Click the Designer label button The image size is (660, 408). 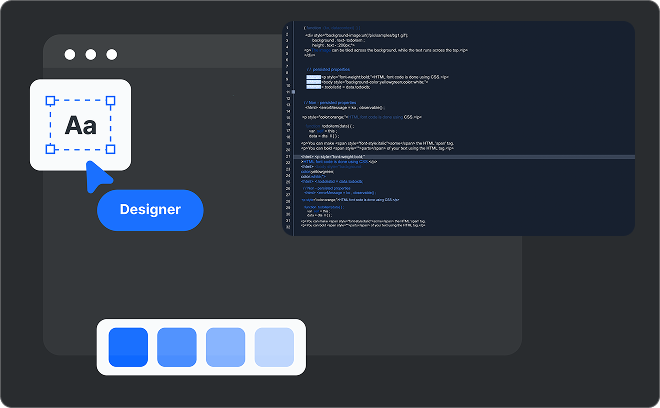(x=150, y=210)
